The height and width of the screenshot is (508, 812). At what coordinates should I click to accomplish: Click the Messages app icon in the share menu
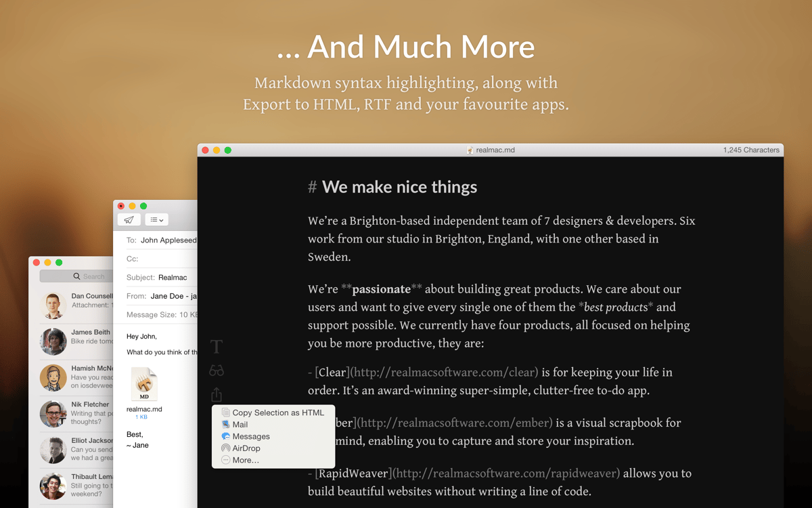click(x=226, y=436)
